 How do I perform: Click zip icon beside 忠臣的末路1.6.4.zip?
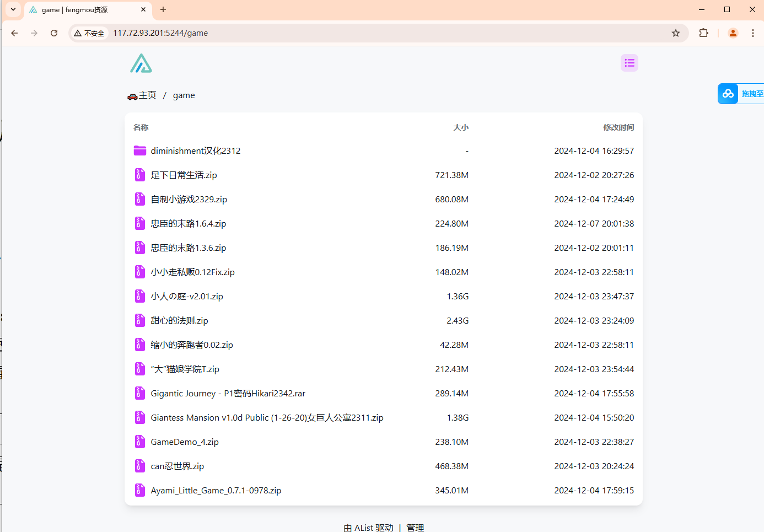(x=140, y=223)
